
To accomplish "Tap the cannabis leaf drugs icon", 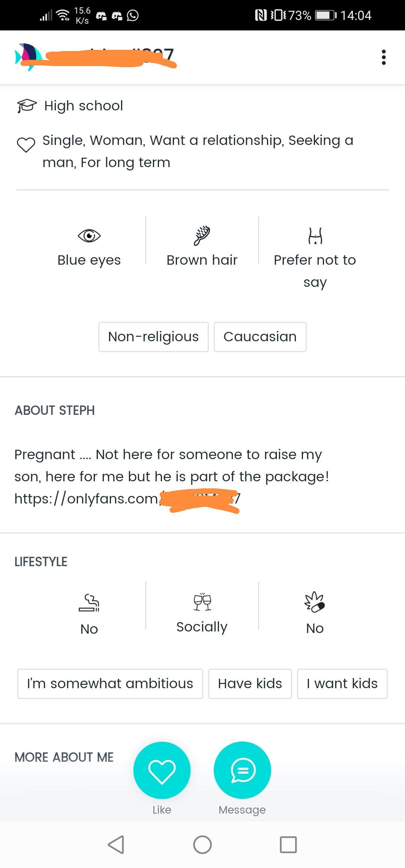I will (x=315, y=602).
